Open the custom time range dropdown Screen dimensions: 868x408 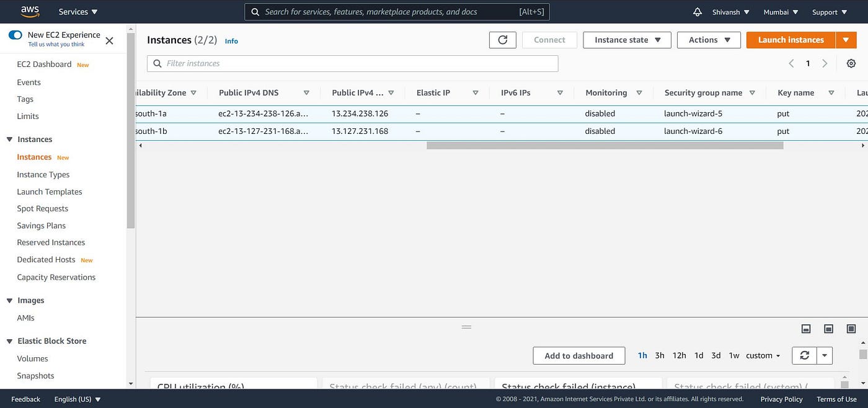pyautogui.click(x=763, y=355)
